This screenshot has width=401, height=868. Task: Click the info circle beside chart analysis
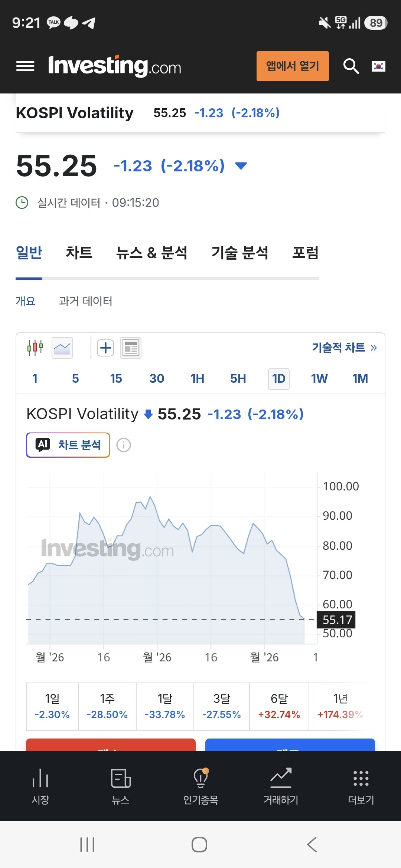point(124,445)
